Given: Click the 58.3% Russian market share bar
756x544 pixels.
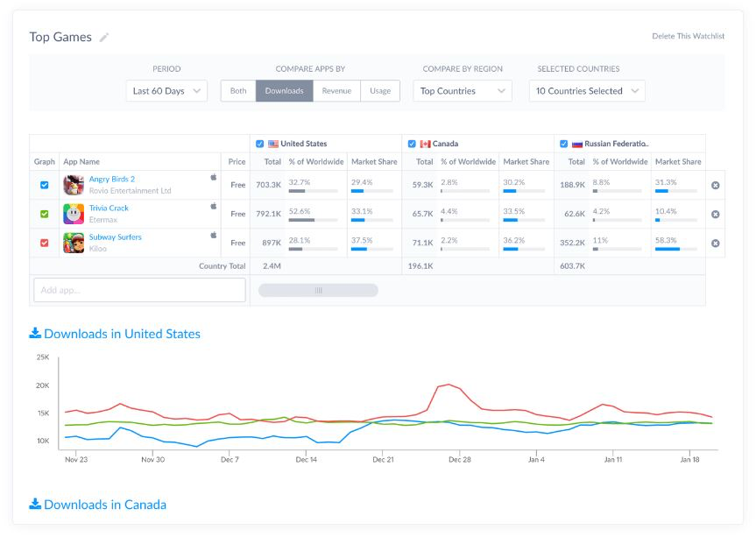Looking at the screenshot, I should click(x=676, y=249).
